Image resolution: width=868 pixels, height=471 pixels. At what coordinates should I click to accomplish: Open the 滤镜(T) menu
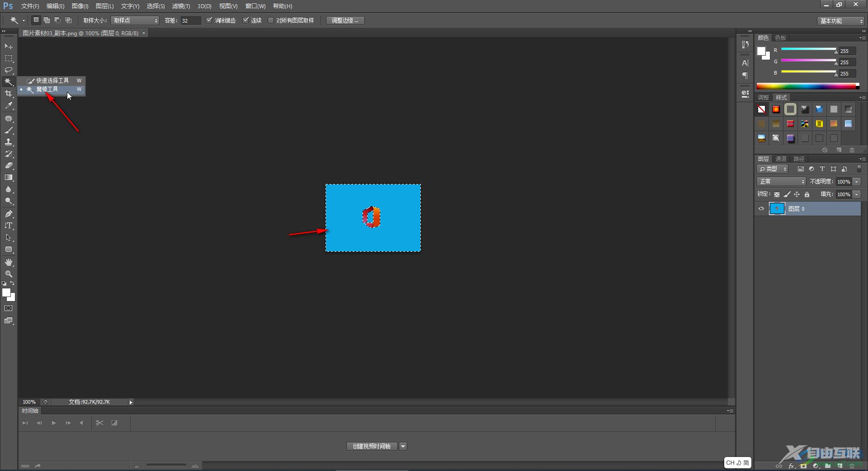click(x=181, y=6)
